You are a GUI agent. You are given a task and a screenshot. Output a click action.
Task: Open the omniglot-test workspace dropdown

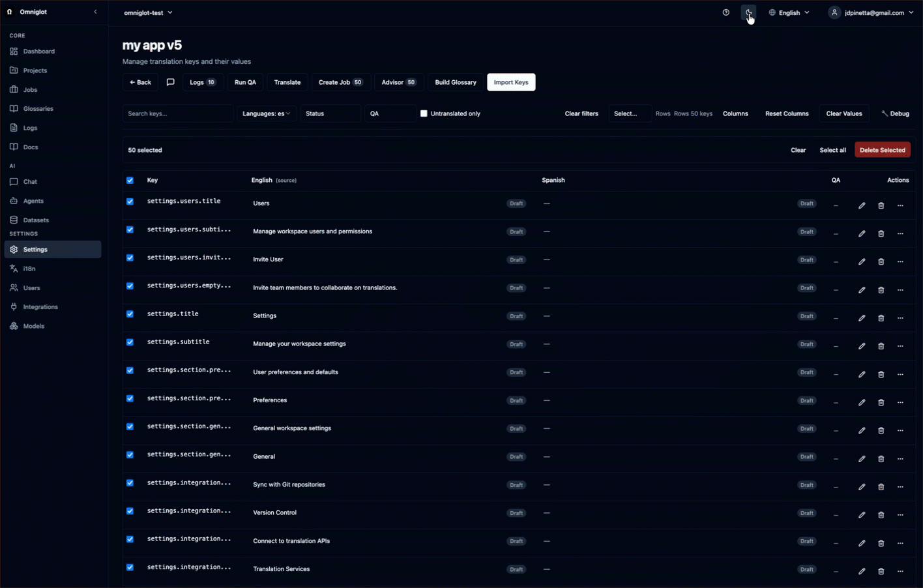click(148, 12)
